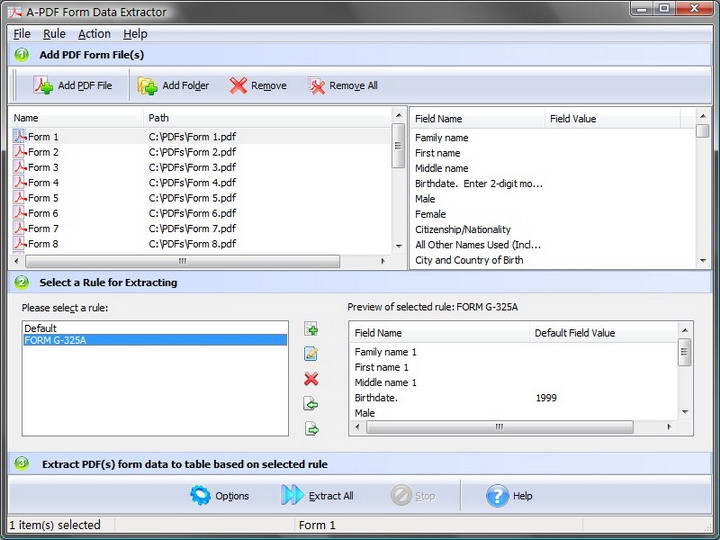Open the File menu
The width and height of the screenshot is (720, 540).
(22, 34)
